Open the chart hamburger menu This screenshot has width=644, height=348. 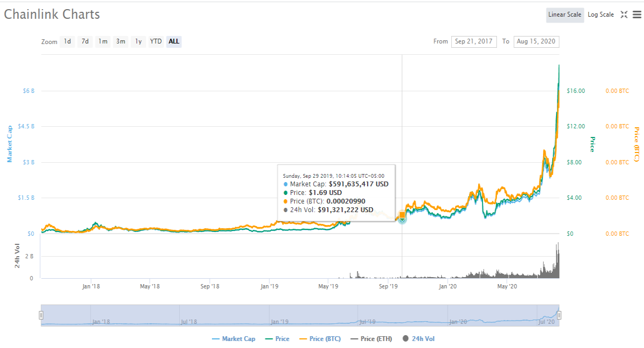click(x=636, y=15)
